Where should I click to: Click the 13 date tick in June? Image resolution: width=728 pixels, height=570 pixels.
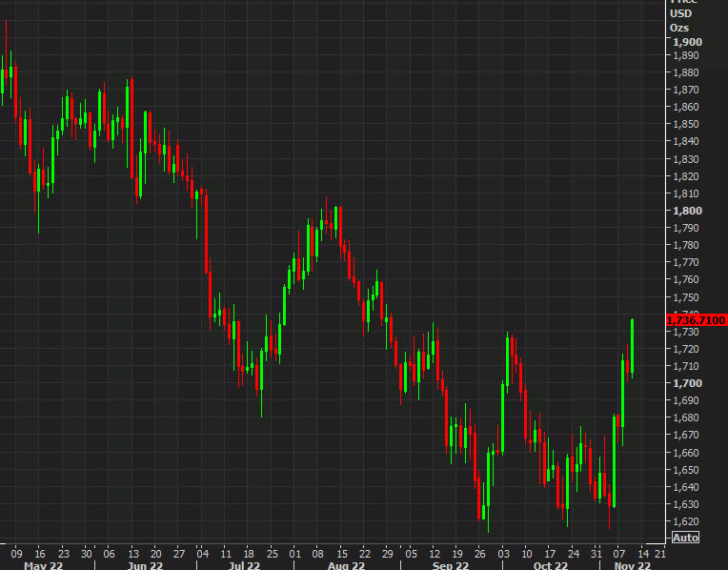pos(133,554)
